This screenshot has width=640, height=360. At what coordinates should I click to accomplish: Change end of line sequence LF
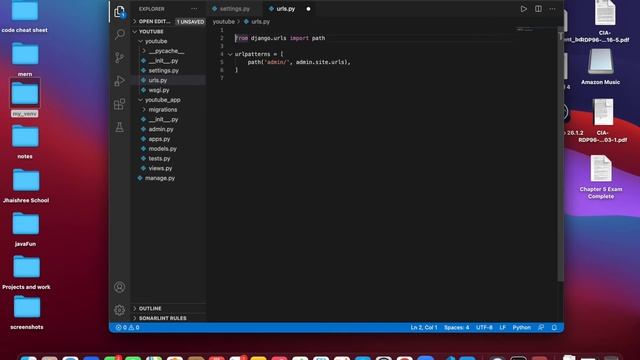click(x=502, y=327)
